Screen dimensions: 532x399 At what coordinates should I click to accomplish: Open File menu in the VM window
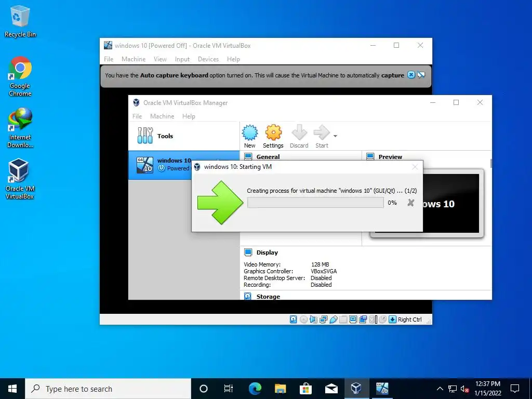[x=109, y=59]
